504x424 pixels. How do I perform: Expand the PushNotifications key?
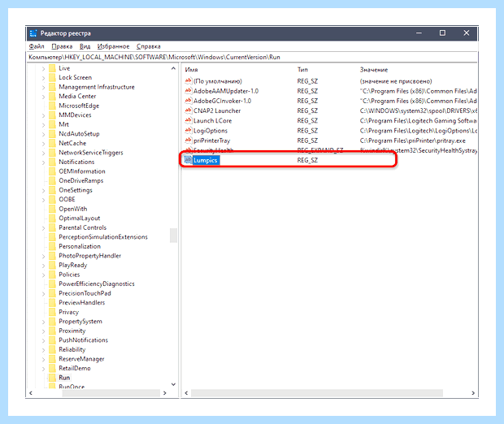click(43, 340)
